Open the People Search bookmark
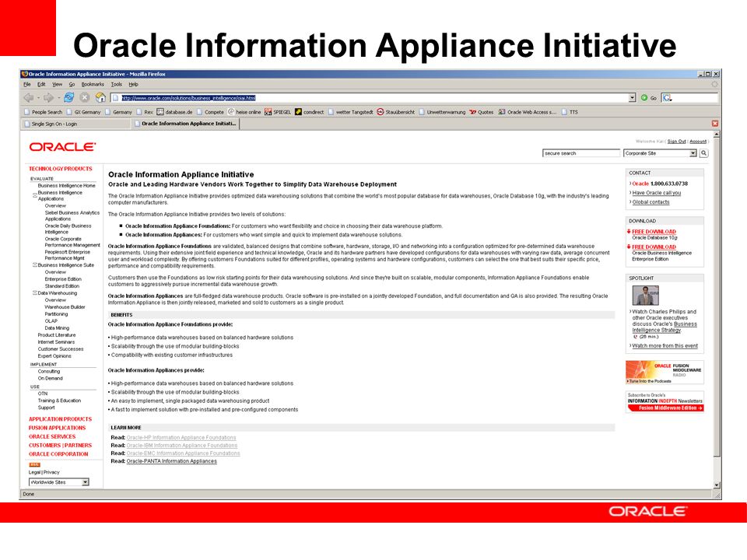The width and height of the screenshot is (747, 560). pyautogui.click(x=44, y=112)
